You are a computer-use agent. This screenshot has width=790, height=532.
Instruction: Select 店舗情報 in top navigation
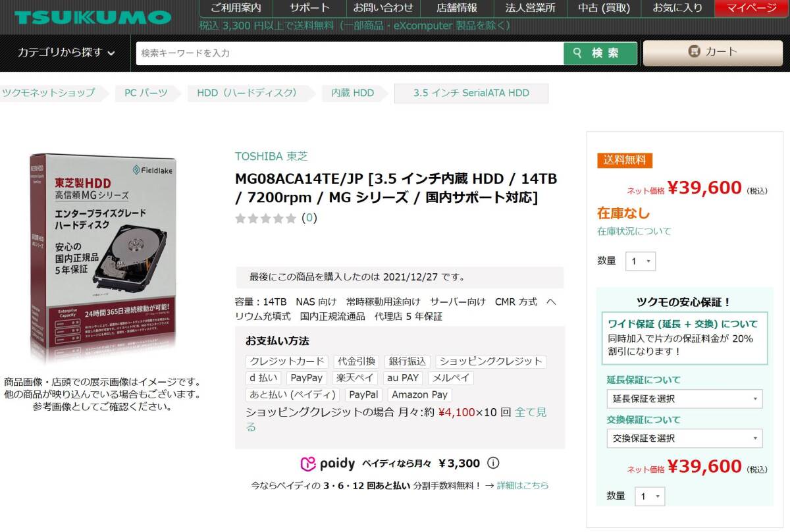[x=457, y=9]
